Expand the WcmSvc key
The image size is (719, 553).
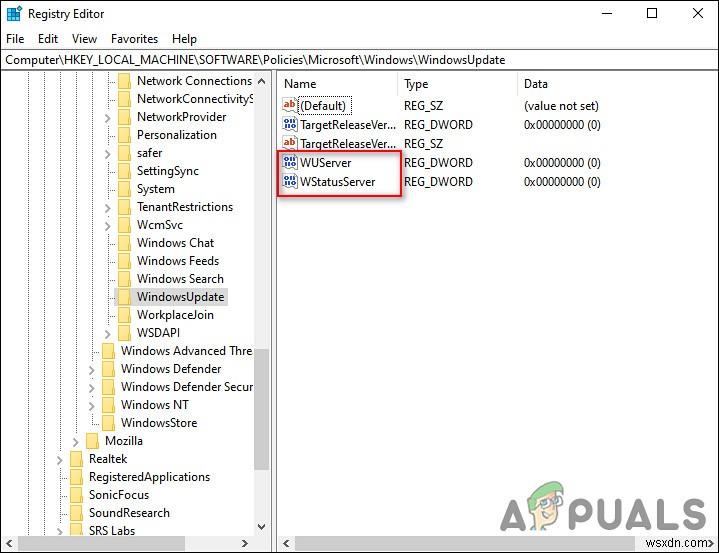[107, 226]
